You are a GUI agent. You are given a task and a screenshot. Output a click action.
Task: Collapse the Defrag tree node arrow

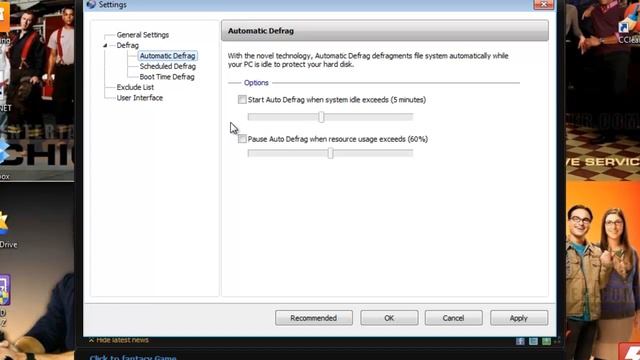[105, 45]
